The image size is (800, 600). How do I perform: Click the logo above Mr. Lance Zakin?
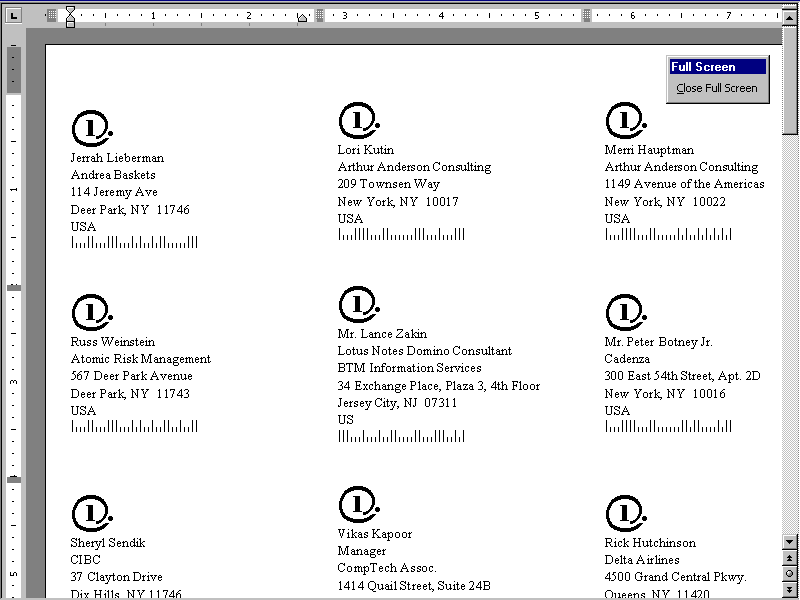pyautogui.click(x=358, y=305)
